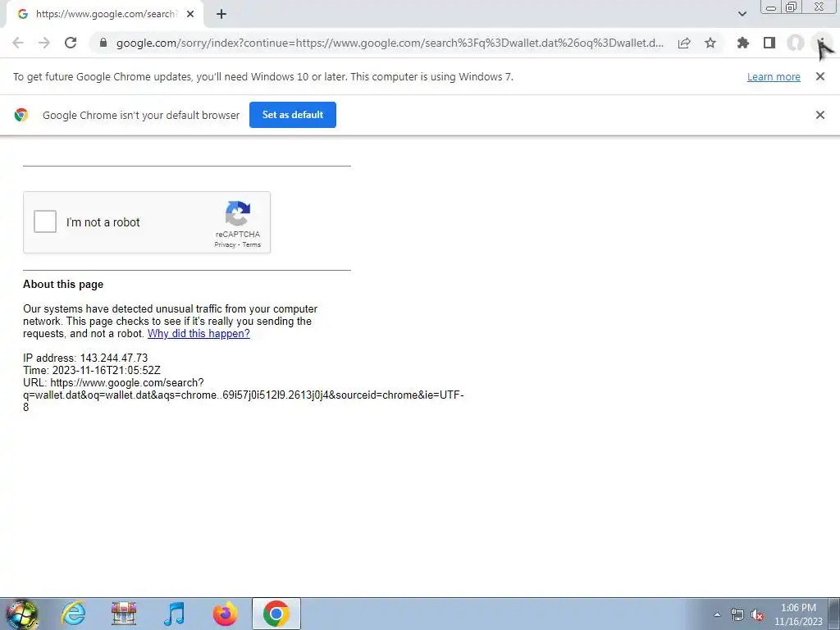Open Chrome's three-dot menu
Screen dimensions: 840x630
coord(821,43)
